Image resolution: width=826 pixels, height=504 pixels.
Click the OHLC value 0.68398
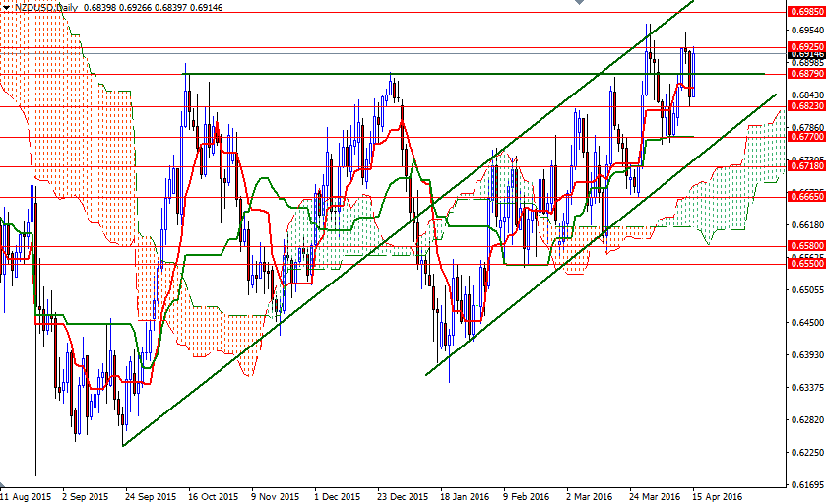coord(99,7)
